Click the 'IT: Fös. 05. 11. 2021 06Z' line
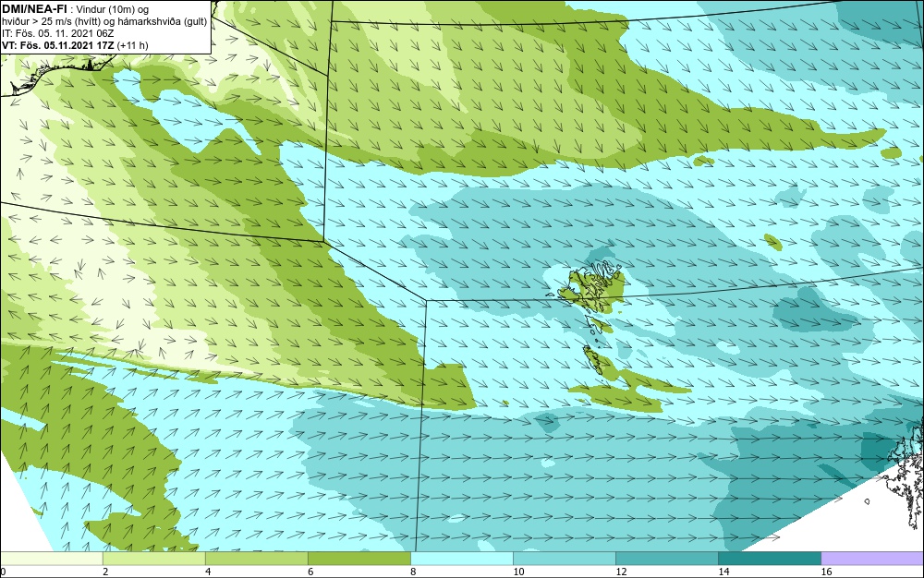This screenshot has width=924, height=578. (x=57, y=33)
